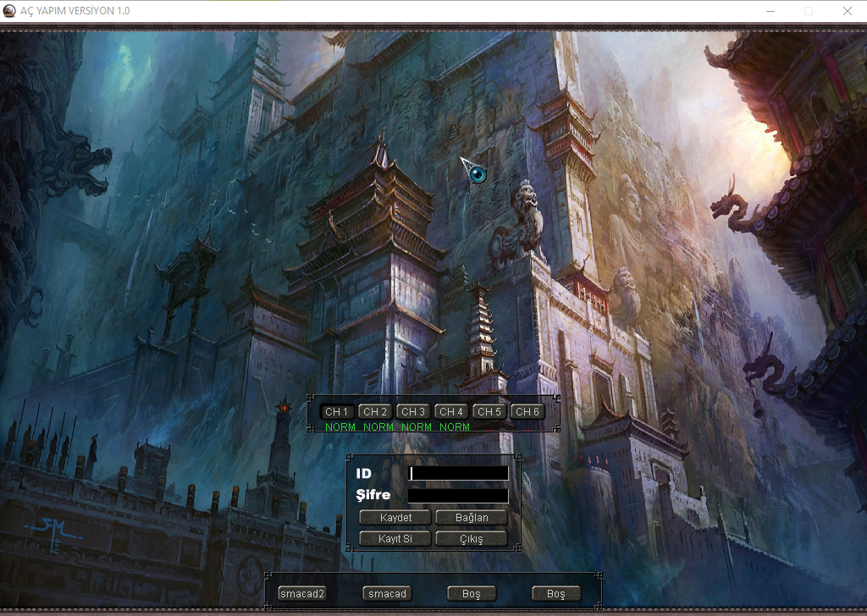Select the last Boş account slot
Viewport: 867px width, 616px height.
click(x=556, y=594)
